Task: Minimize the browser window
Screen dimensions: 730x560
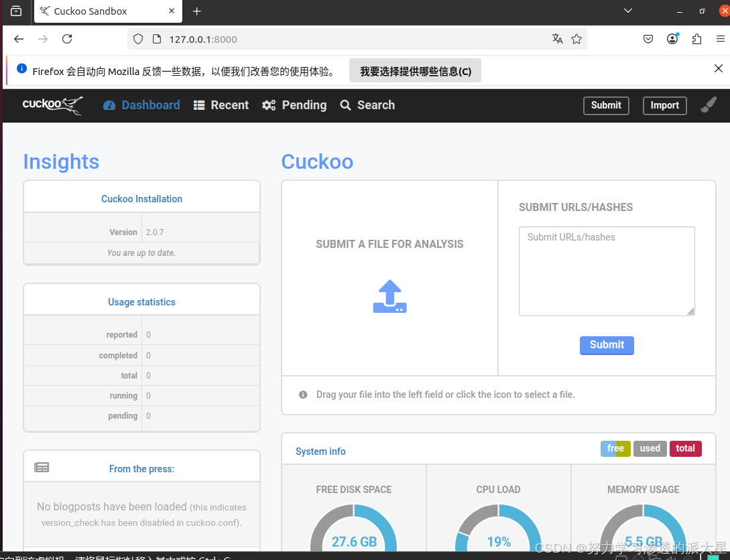Action: (x=679, y=11)
